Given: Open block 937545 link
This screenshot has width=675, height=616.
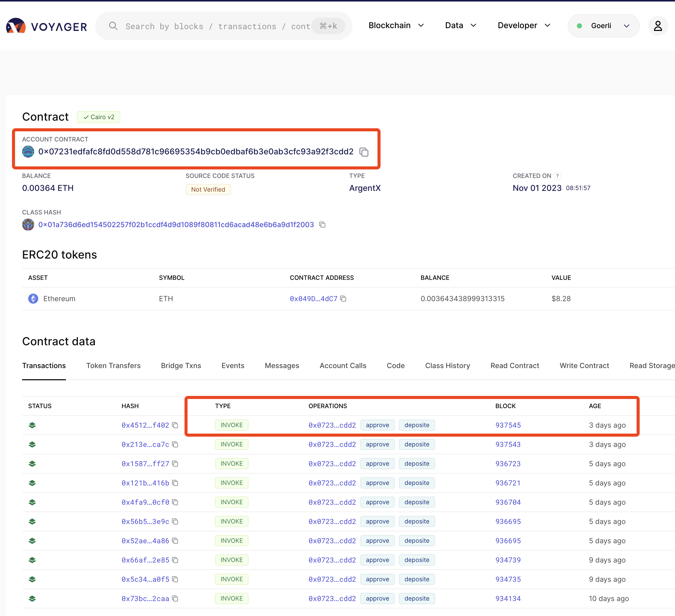Looking at the screenshot, I should click(508, 425).
